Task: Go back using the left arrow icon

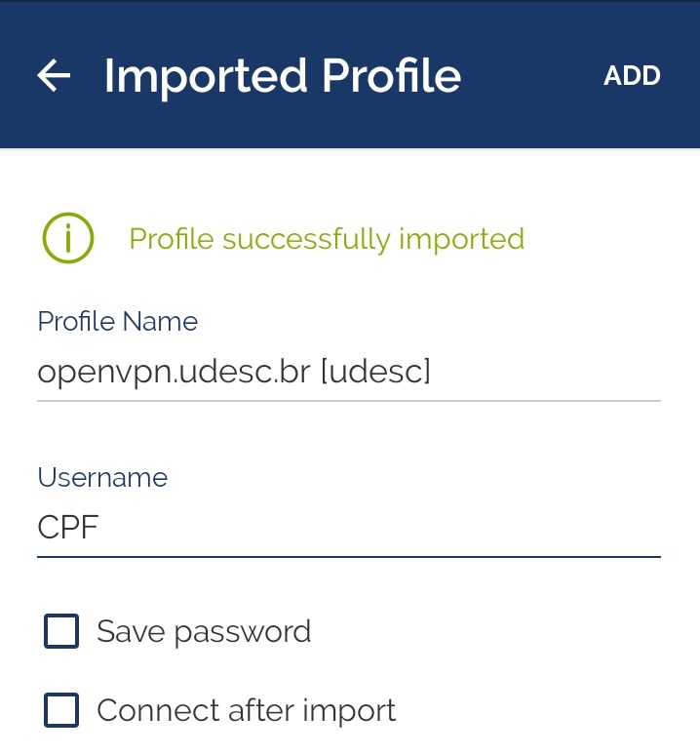Action: (x=55, y=75)
